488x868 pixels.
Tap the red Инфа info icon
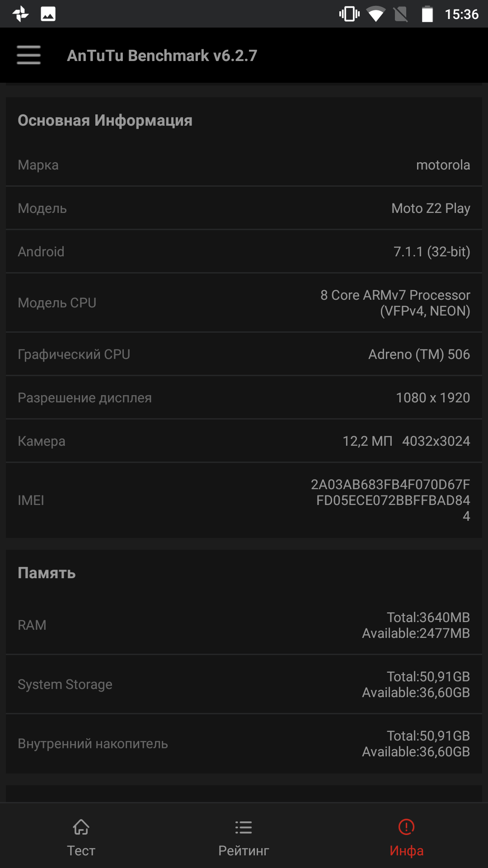[x=406, y=827]
